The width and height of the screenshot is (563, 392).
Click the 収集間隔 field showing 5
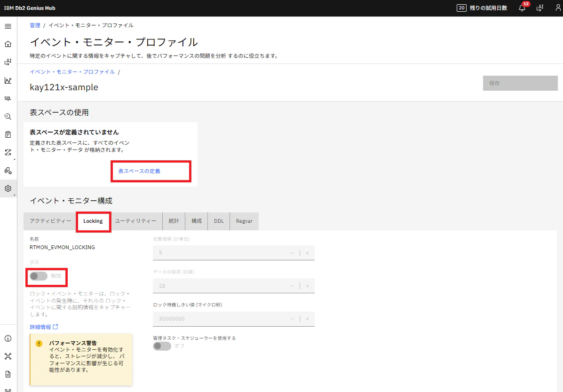coord(234,253)
